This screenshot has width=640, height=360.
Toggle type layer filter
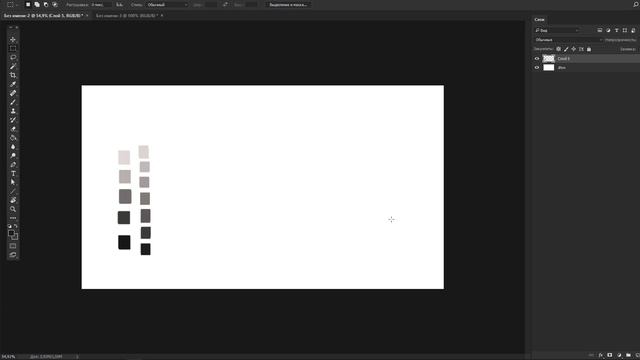pos(617,30)
